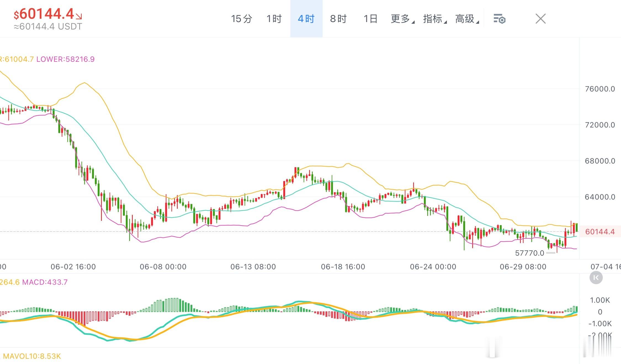
Task: Open the chart settings icon
Action: pyautogui.click(x=499, y=19)
